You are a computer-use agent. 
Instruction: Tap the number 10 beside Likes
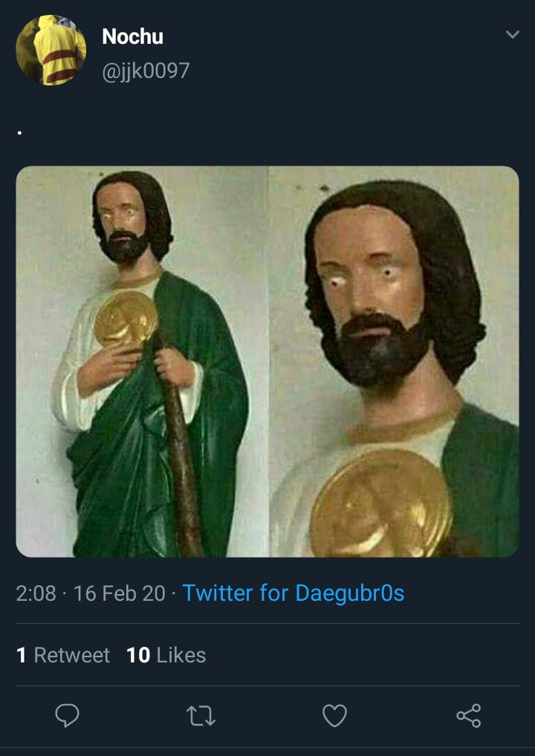138,655
